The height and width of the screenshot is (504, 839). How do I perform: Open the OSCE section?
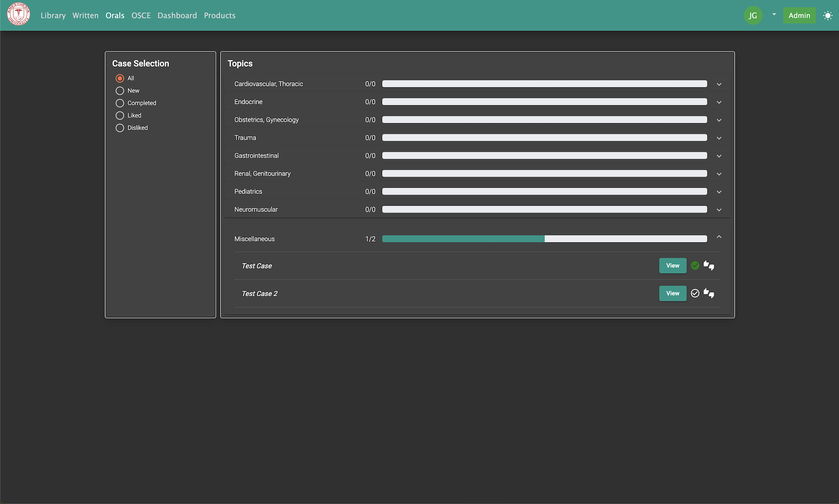[x=141, y=16]
